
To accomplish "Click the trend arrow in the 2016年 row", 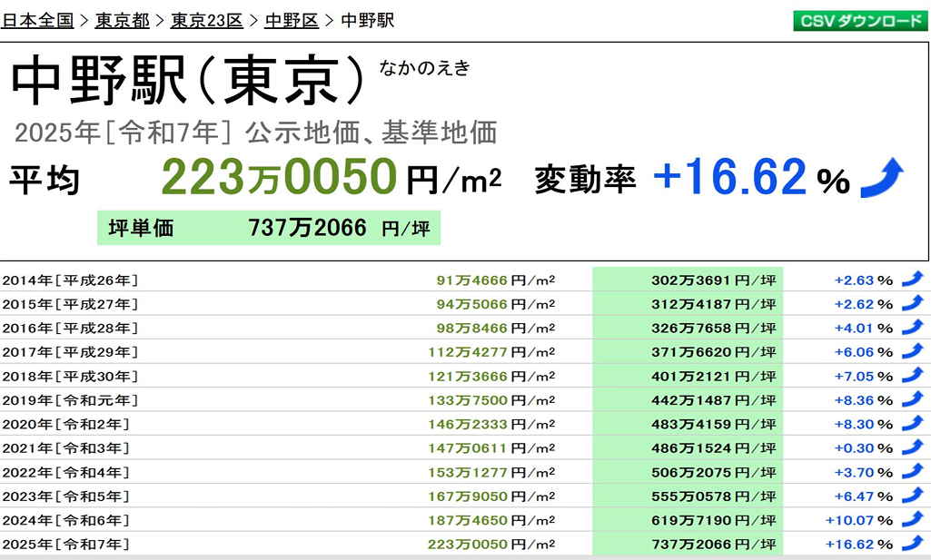I will point(913,328).
